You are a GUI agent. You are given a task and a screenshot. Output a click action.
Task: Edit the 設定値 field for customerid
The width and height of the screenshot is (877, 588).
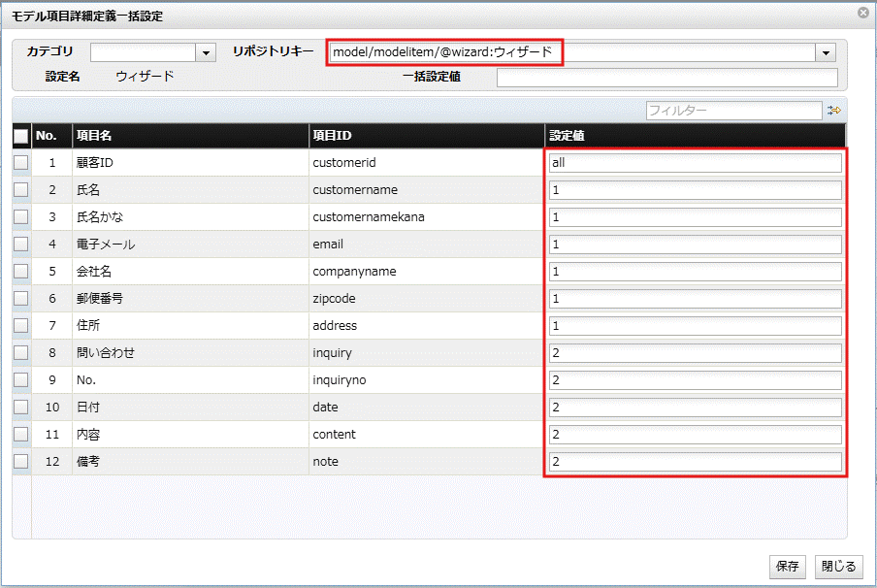coord(696,163)
